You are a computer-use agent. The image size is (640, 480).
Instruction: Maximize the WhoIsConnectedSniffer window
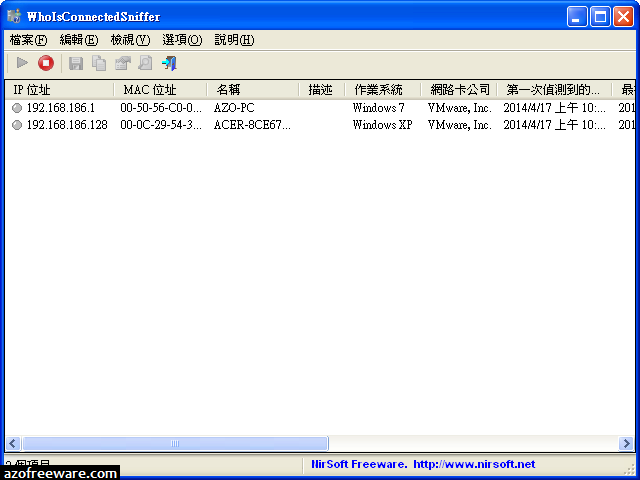pos(600,17)
